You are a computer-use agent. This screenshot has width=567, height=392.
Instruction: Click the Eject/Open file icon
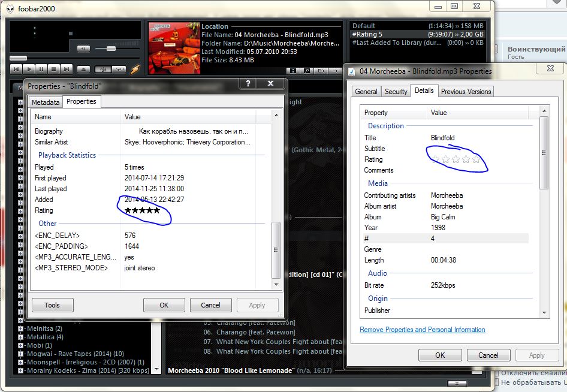pos(84,70)
